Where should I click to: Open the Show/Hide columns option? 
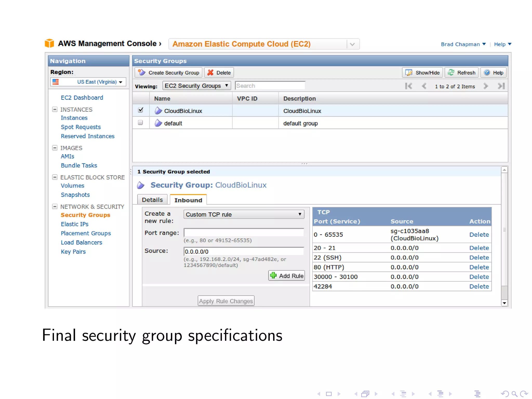pos(422,73)
